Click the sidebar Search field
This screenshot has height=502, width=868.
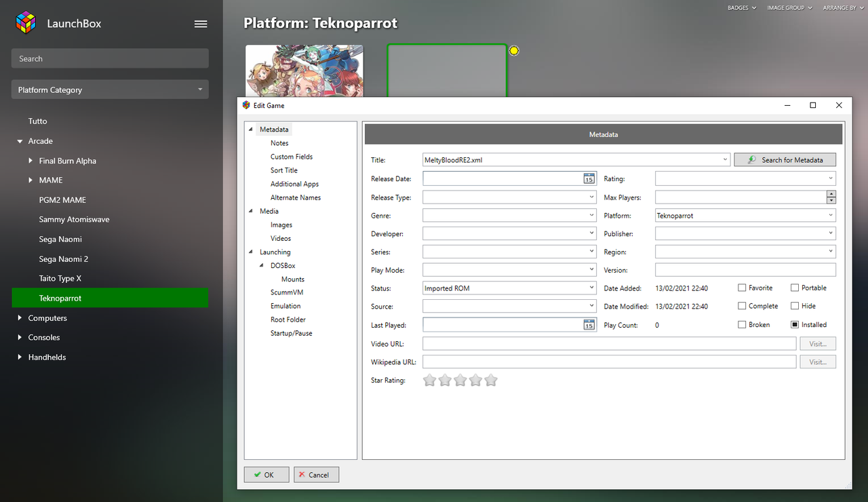(110, 58)
